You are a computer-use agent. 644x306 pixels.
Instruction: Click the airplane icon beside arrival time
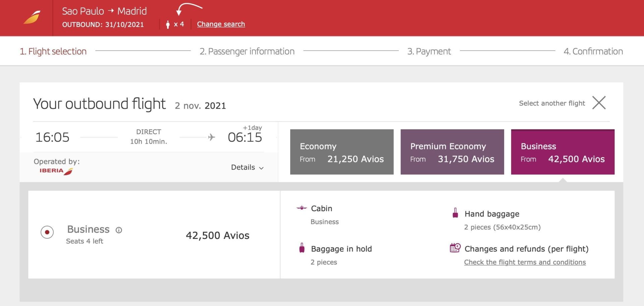(211, 137)
